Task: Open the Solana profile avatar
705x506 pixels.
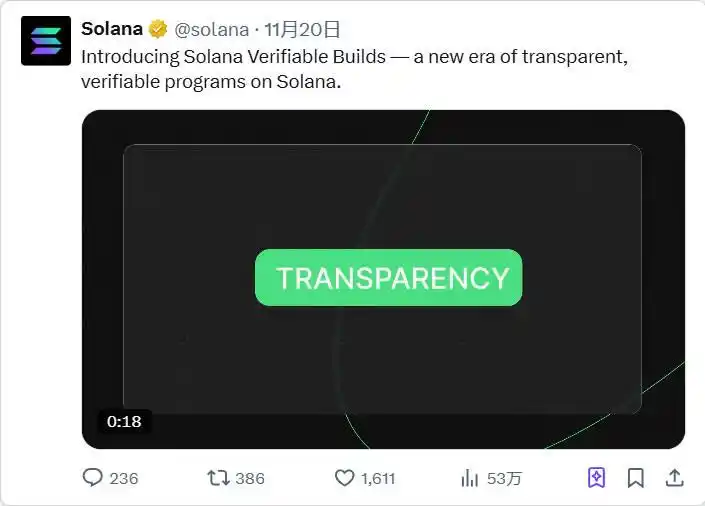Action: click(x=46, y=41)
